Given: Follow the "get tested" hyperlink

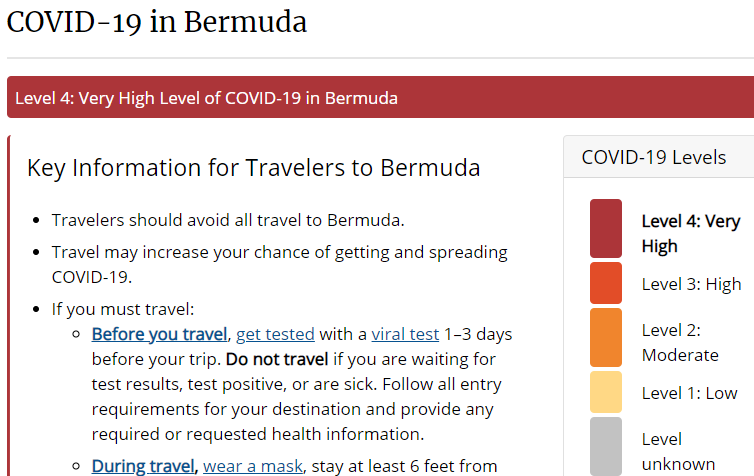Looking at the screenshot, I should tap(275, 334).
